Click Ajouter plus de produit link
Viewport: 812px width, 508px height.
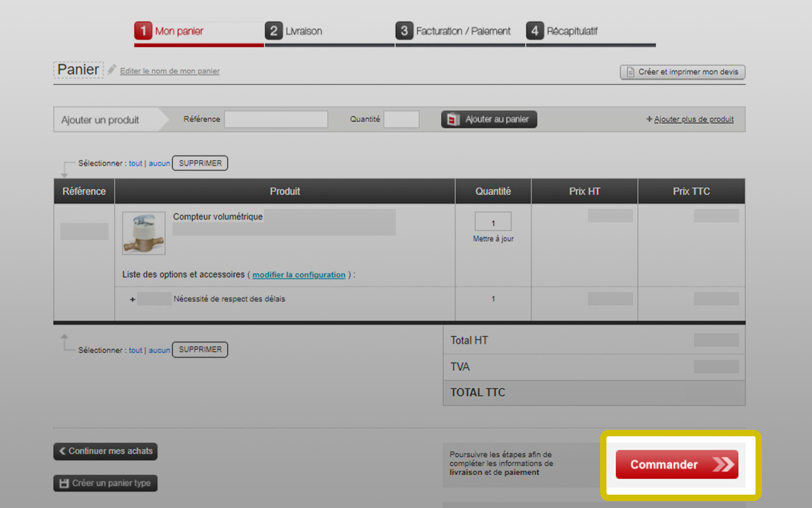pos(693,119)
